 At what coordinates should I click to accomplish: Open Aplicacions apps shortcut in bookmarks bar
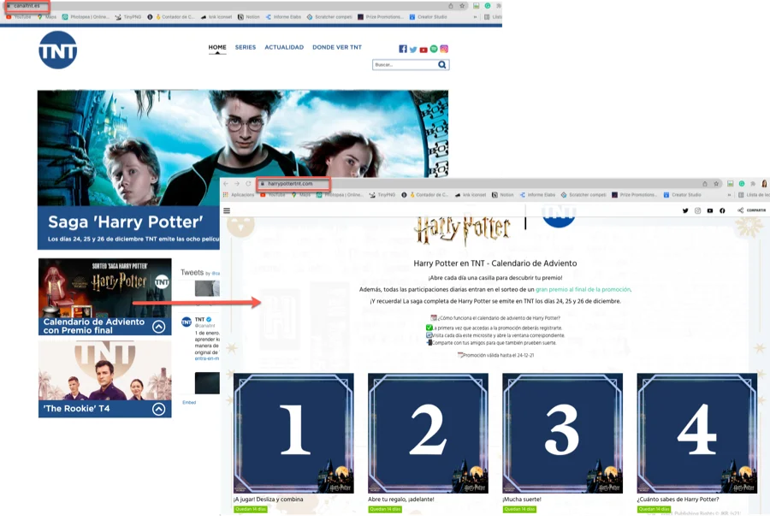click(239, 195)
